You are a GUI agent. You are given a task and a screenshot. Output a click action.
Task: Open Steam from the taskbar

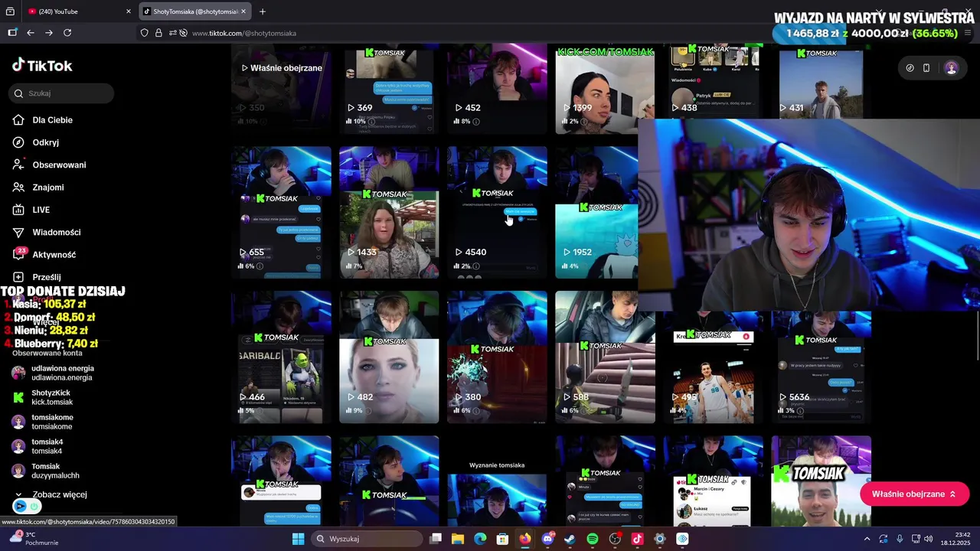(x=570, y=539)
